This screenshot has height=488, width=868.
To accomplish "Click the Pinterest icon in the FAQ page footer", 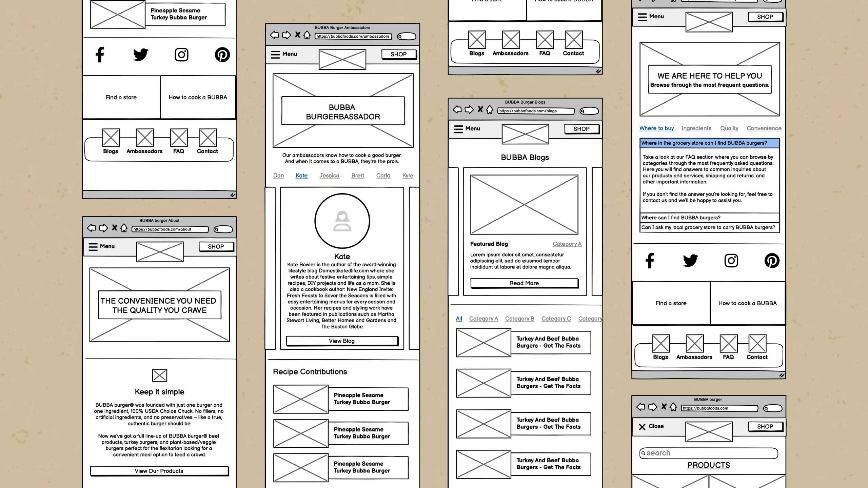I will tap(772, 261).
